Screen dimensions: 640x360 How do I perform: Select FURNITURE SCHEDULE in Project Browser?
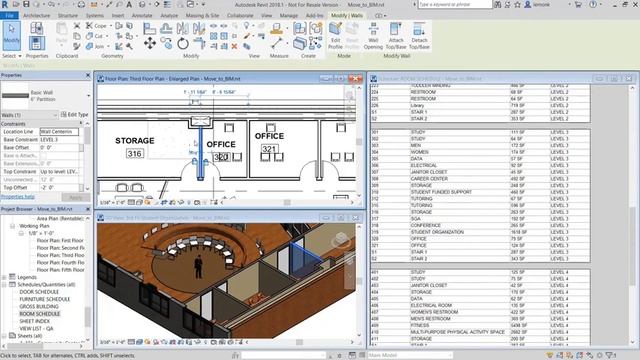[44, 299]
